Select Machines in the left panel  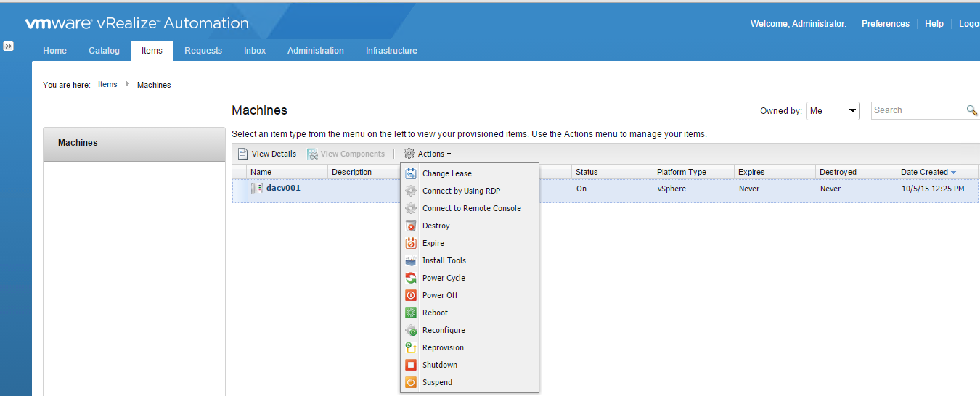[134, 143]
